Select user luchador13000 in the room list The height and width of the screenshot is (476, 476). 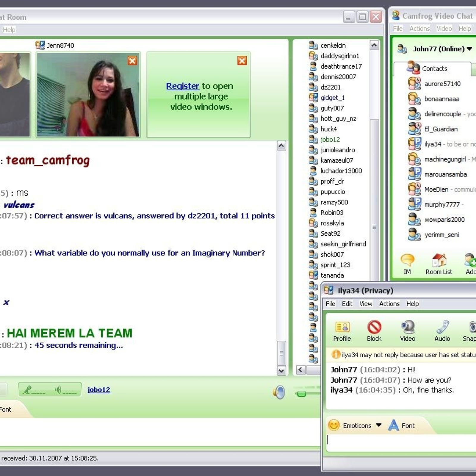(335, 171)
